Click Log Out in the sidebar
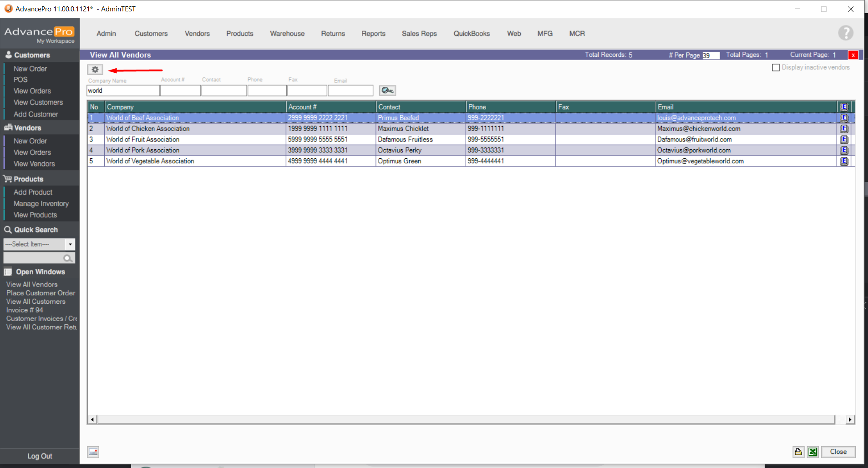Viewport: 868px width, 468px height. (x=40, y=456)
